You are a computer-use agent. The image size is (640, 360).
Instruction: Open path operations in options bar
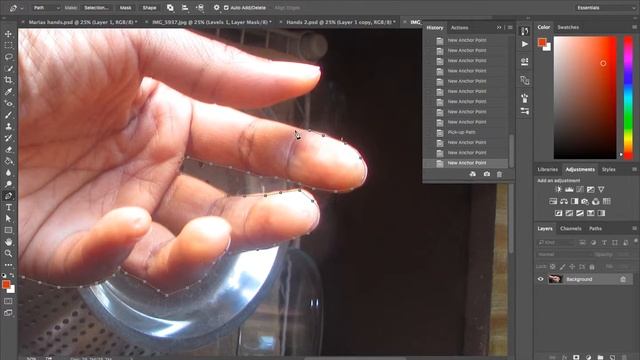(x=170, y=8)
